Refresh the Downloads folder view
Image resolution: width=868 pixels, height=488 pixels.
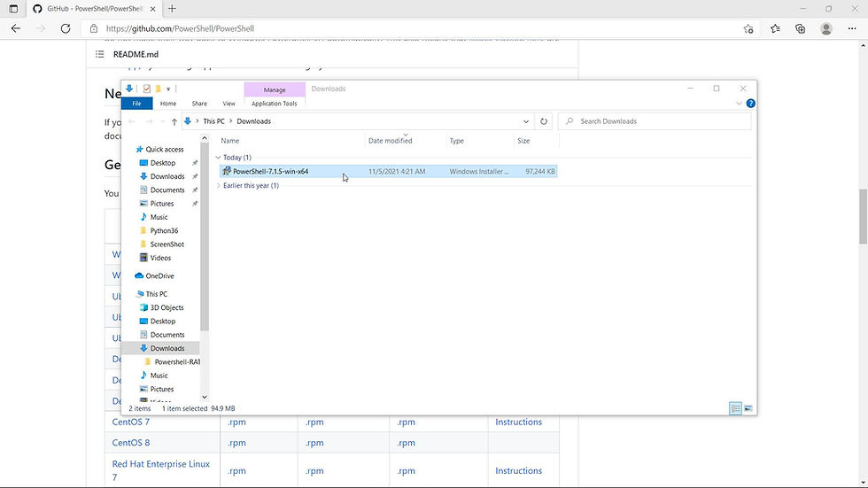[544, 121]
